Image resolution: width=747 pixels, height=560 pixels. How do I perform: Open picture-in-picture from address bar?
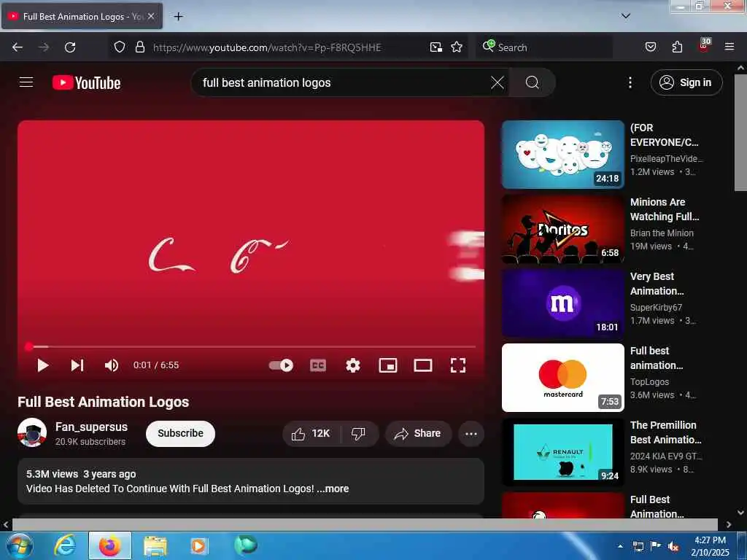click(x=436, y=47)
